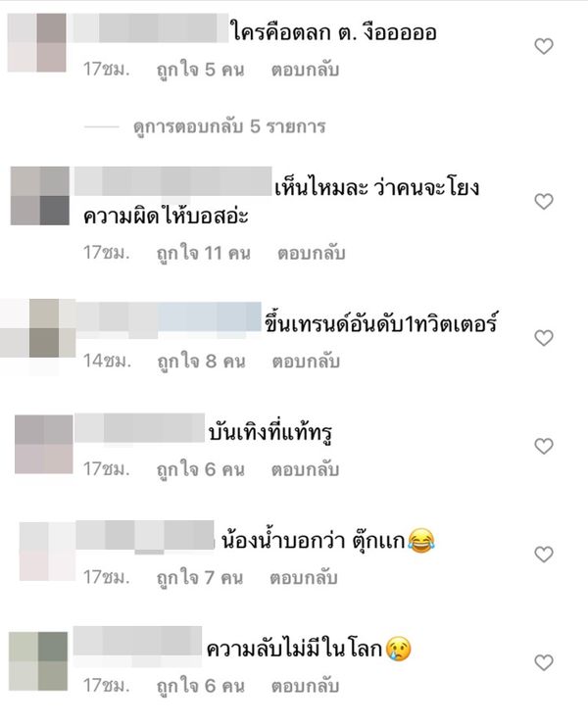The height and width of the screenshot is (727, 588).
Task: Reply to "บันเทิงที่แท้ทรู" comment
Action: (x=305, y=469)
